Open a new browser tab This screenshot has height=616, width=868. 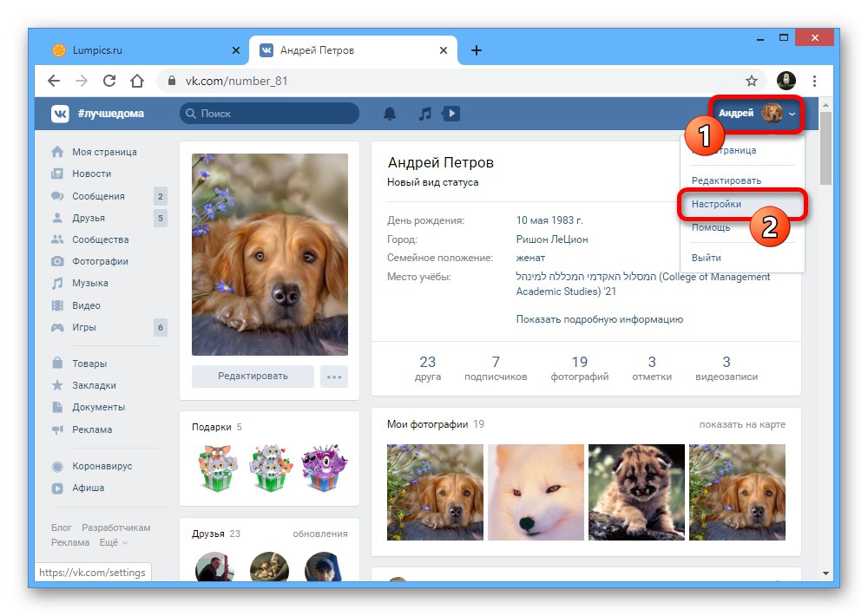(x=476, y=50)
